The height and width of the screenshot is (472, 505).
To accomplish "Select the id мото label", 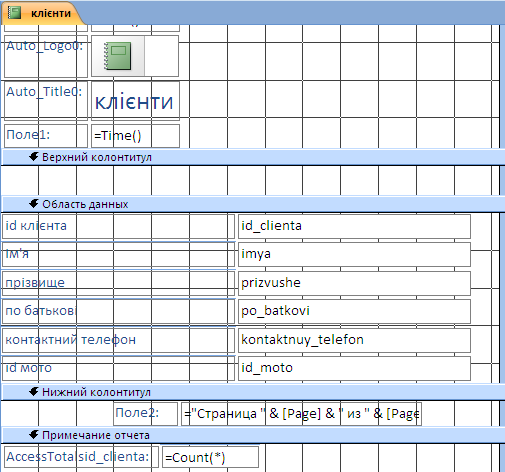I will [118, 369].
